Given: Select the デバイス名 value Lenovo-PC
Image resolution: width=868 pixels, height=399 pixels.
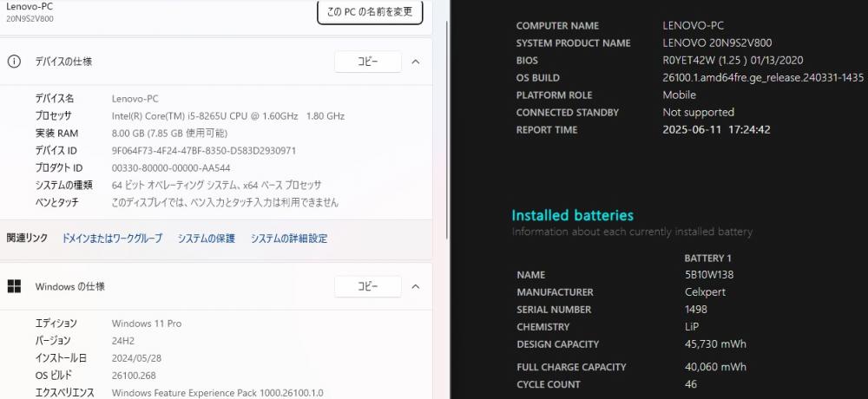Looking at the screenshot, I should pos(135,99).
